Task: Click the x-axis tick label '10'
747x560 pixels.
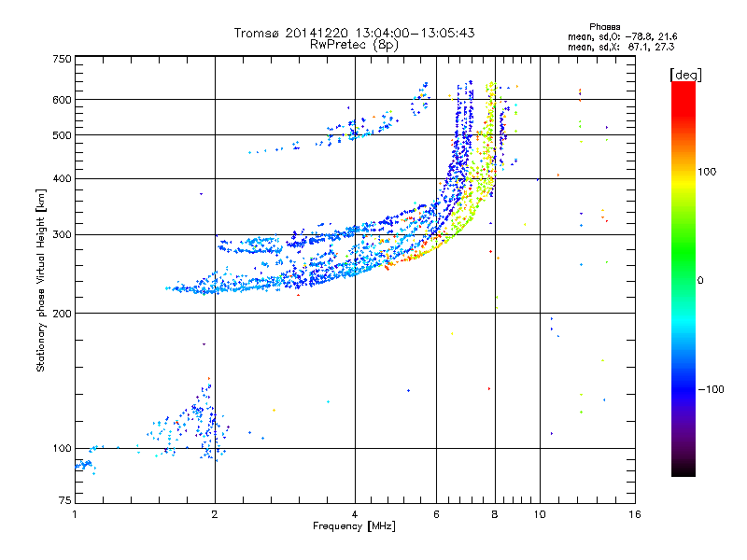Action: (540, 514)
